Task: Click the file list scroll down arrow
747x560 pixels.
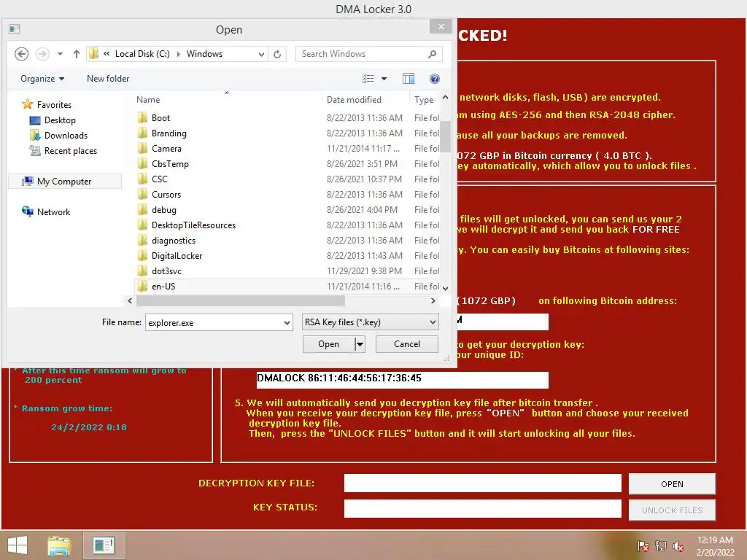Action: tap(446, 288)
